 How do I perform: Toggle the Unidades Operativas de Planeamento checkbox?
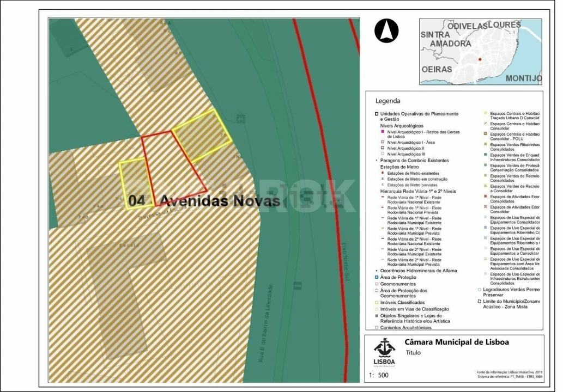tap(376, 113)
